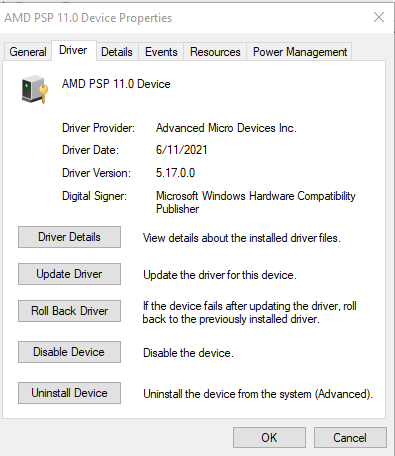Click the Driver Date value 6/11/2021
The image size is (395, 456).
pyautogui.click(x=182, y=150)
